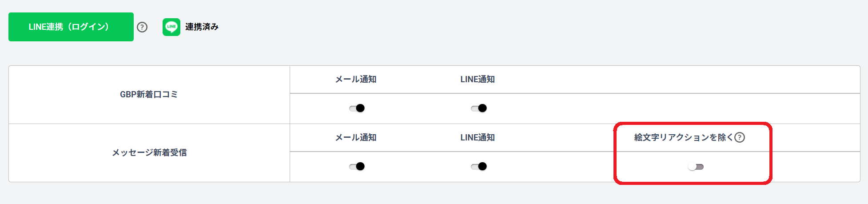Image resolution: width=868 pixels, height=204 pixels.
Task: Click メール通知 header in メッセージ新着受信 row
Action: point(356,137)
